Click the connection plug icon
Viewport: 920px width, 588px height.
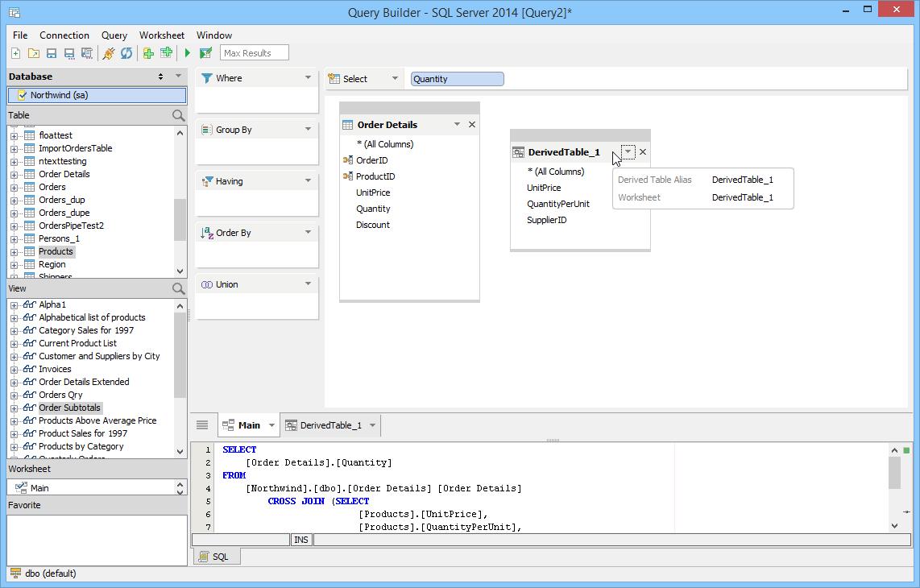(109, 53)
